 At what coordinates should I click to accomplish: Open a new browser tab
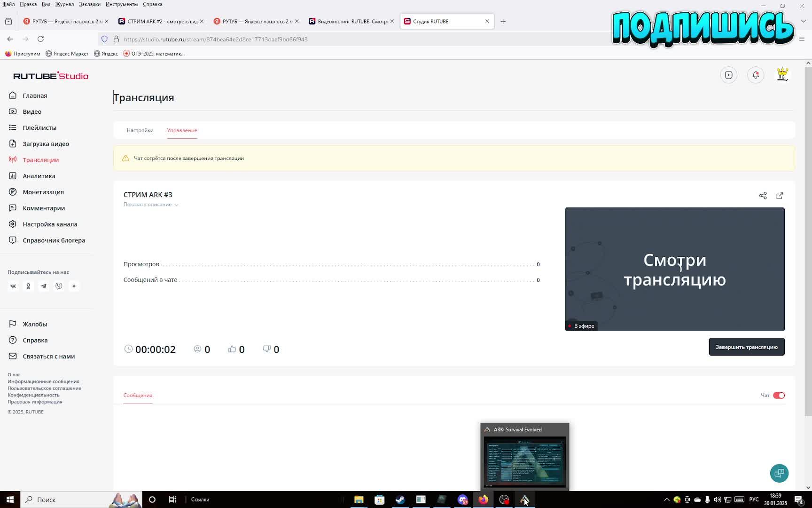503,21
